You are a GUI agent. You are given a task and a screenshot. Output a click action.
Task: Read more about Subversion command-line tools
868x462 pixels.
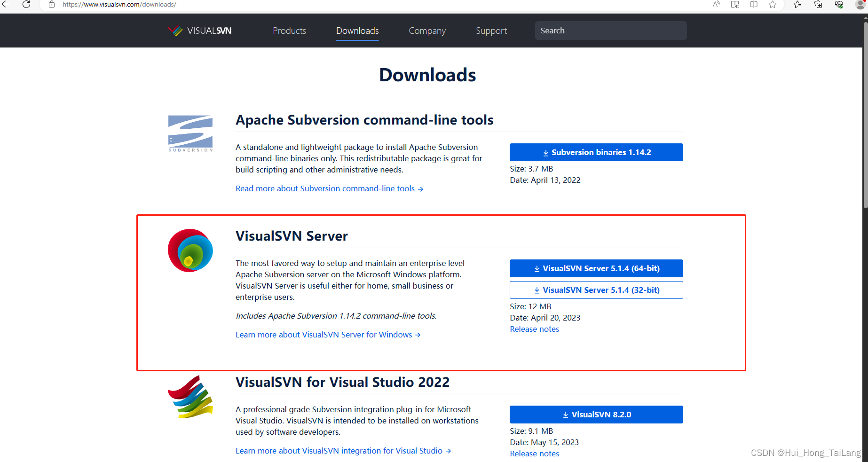tap(329, 188)
